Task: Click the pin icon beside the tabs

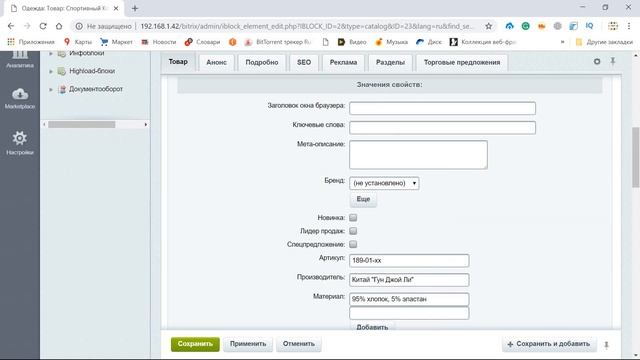Action: [x=613, y=61]
